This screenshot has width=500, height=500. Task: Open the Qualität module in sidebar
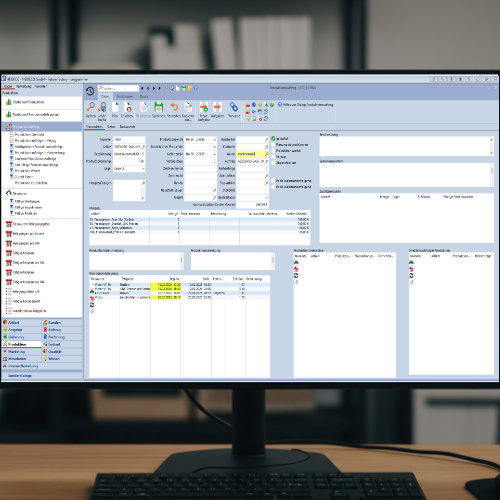pyautogui.click(x=62, y=352)
